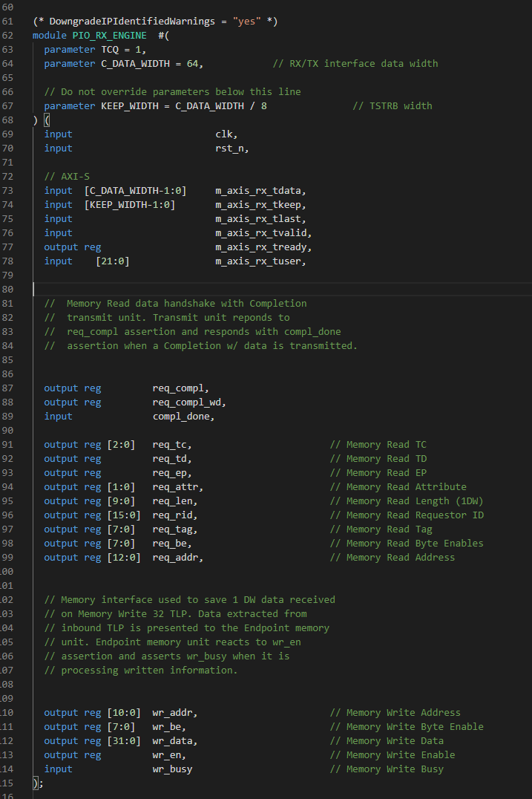The image size is (532, 799).
Task: Click the wr_be signal name
Action: (x=166, y=727)
